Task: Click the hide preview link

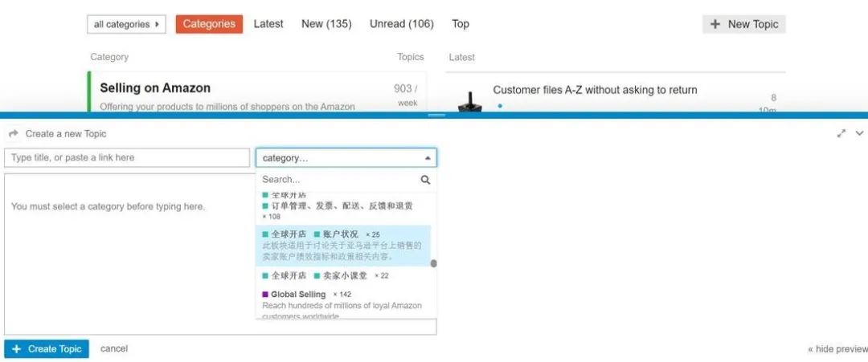Action: point(837,348)
